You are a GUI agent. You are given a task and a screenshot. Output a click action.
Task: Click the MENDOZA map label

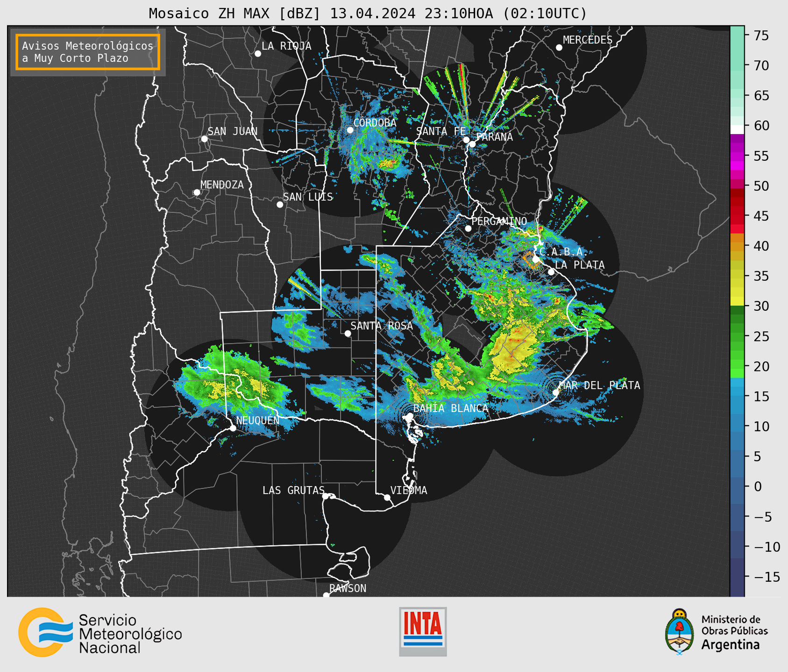point(222,185)
